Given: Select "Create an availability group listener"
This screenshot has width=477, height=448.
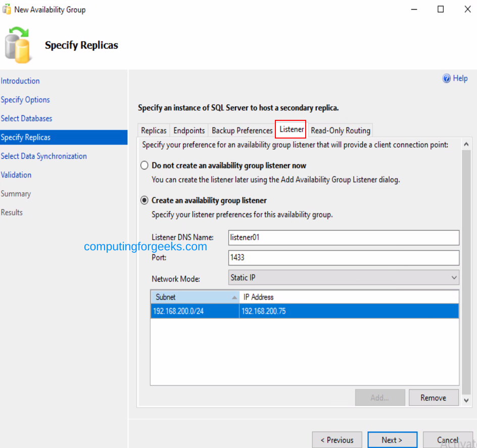Looking at the screenshot, I should [144, 200].
